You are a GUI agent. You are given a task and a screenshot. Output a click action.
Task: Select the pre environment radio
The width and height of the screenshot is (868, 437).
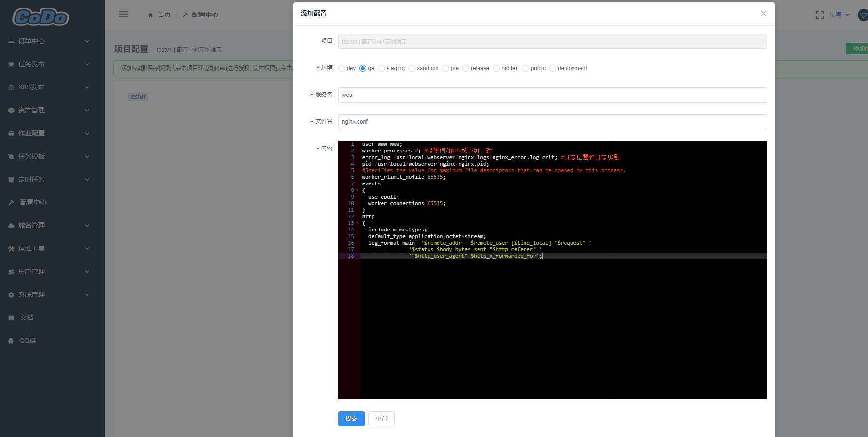click(446, 68)
